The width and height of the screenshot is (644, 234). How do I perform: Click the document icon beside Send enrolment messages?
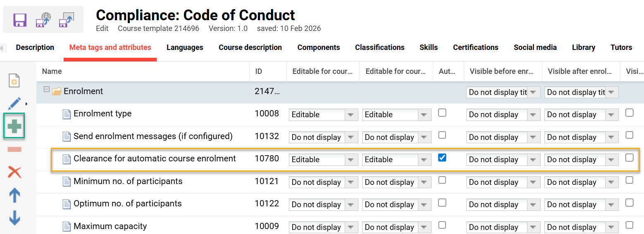point(67,137)
